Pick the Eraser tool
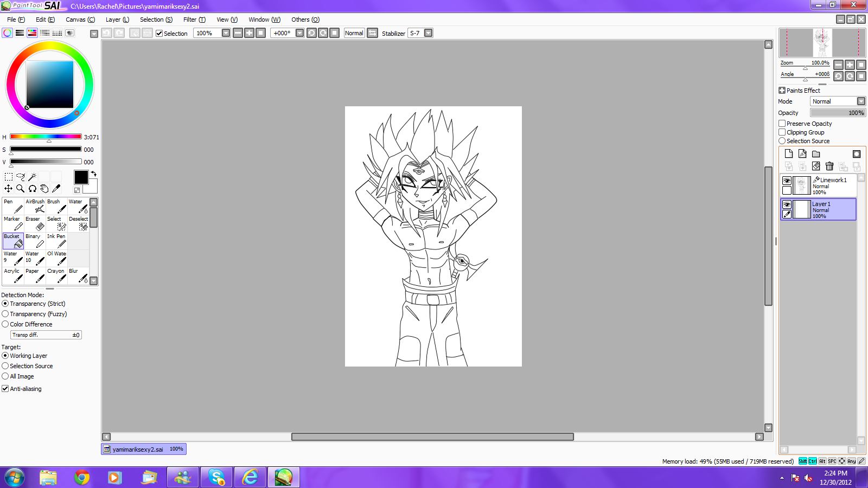This screenshot has height=488, width=868. 35,223
